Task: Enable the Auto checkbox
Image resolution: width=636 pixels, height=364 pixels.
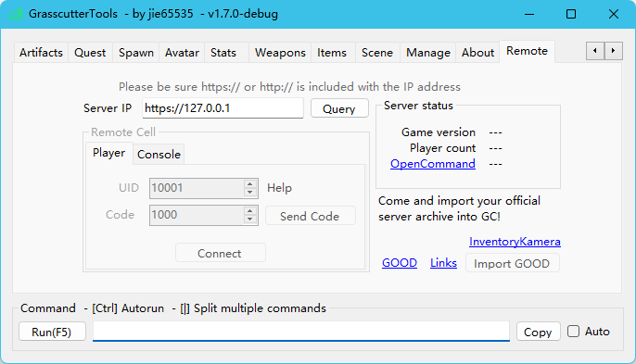Action: point(573,332)
